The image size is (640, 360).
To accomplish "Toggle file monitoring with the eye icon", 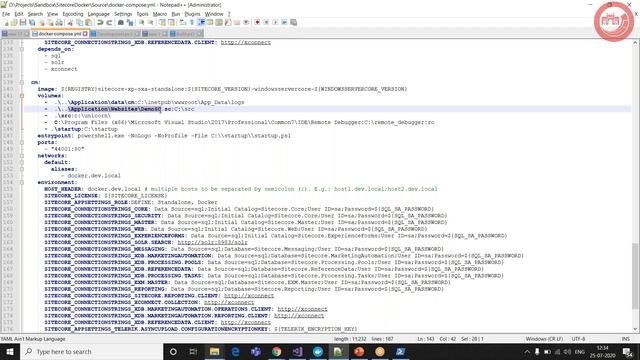I will point(246,22).
